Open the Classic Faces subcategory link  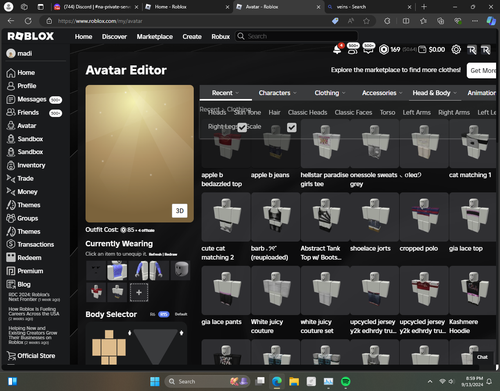353,112
